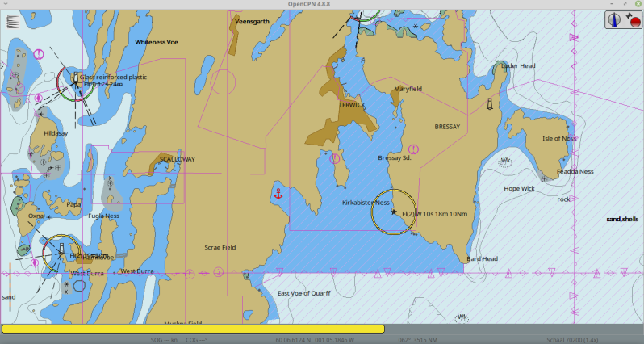Click the caution symbol south of Lerwick
This screenshot has width=644, height=344.
pos(335,158)
